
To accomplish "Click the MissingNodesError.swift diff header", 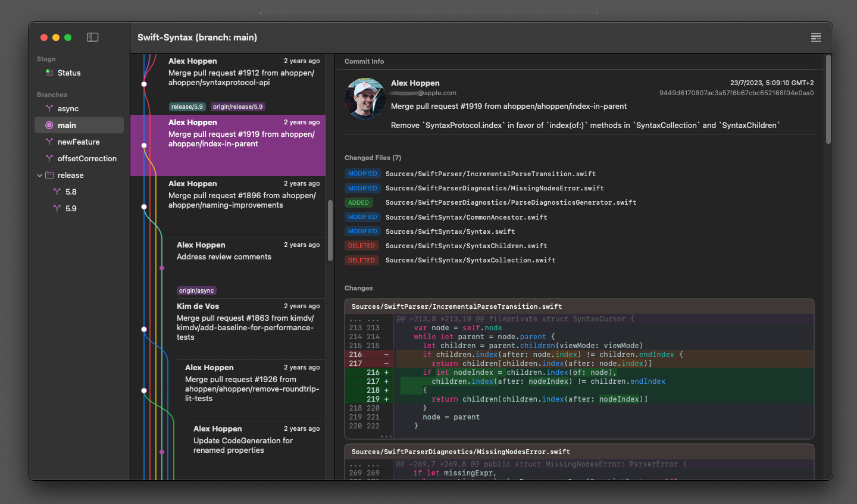I will coord(579,452).
